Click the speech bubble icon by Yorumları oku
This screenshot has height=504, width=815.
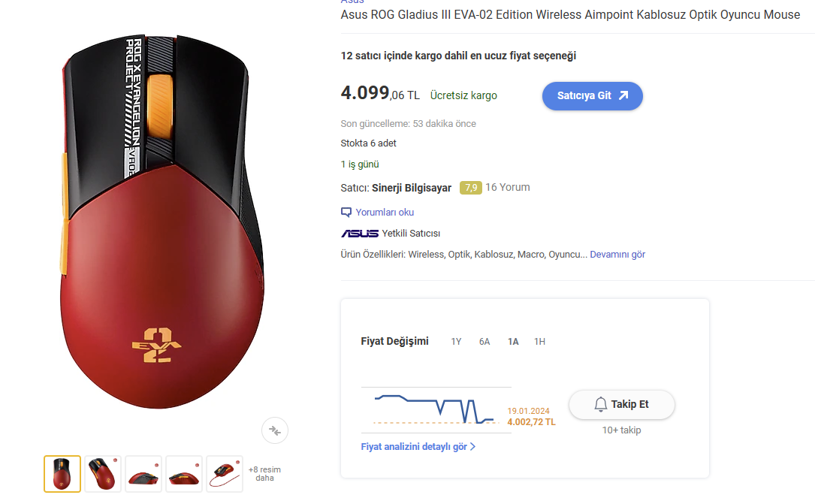(x=346, y=212)
